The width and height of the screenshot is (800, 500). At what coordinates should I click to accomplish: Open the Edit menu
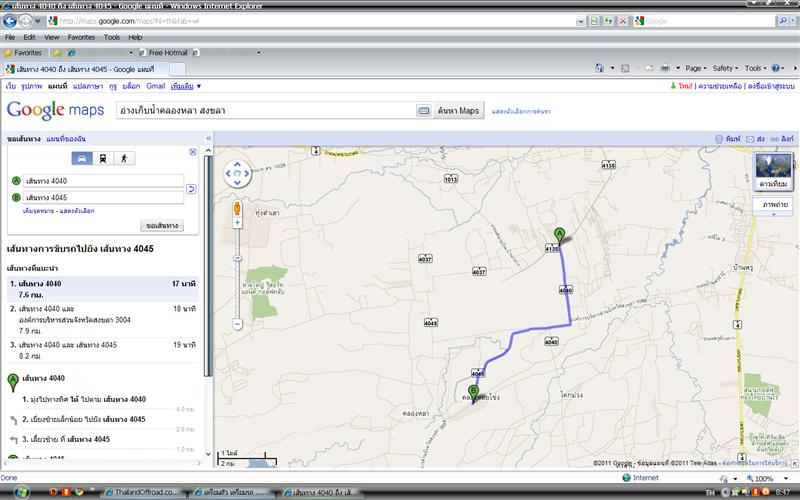click(30, 37)
